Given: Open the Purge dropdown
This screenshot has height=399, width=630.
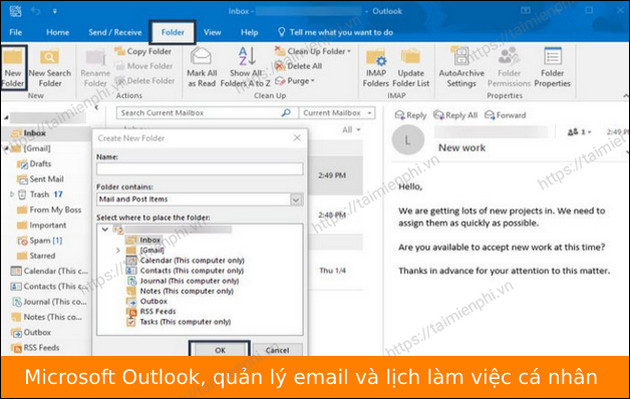Looking at the screenshot, I should tap(295, 81).
